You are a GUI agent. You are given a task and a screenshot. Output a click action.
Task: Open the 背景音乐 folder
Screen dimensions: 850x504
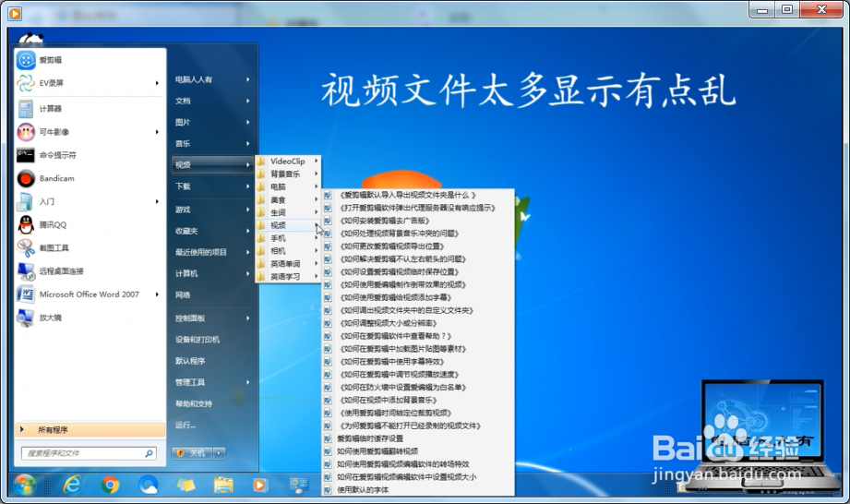[288, 174]
